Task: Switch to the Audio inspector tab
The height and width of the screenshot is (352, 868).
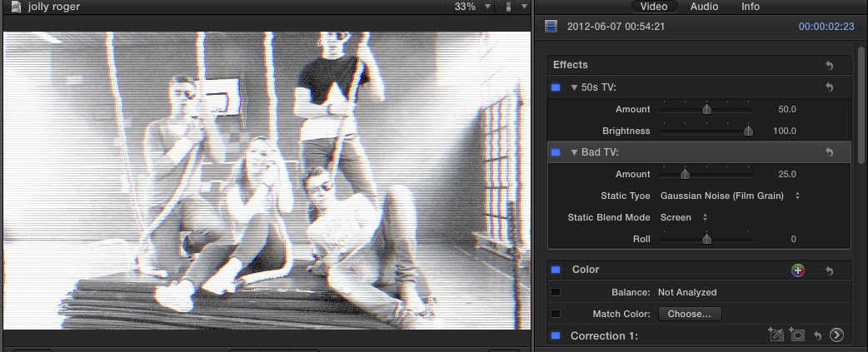Action: point(704,7)
